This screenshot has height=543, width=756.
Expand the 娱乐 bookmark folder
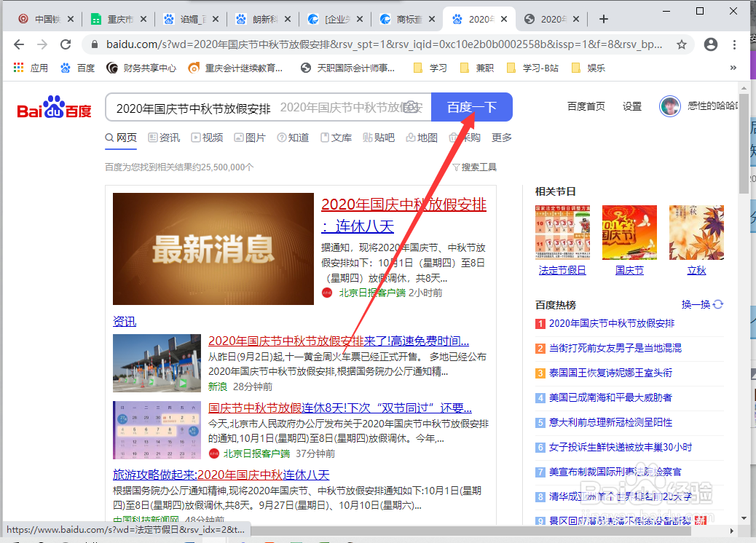pyautogui.click(x=588, y=68)
